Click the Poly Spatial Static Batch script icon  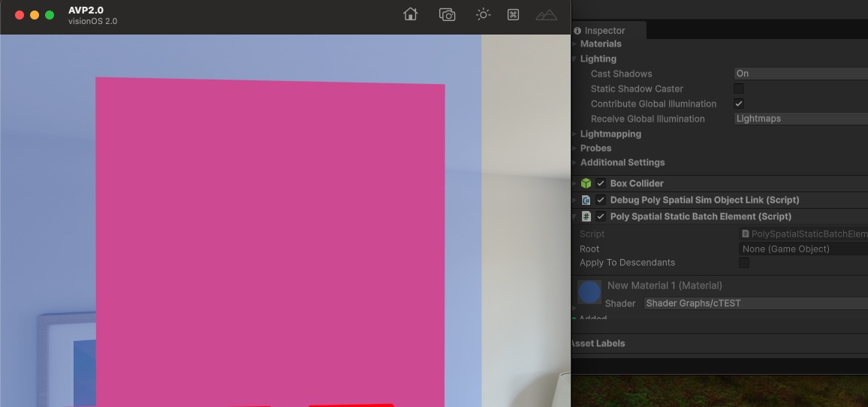pyautogui.click(x=586, y=216)
